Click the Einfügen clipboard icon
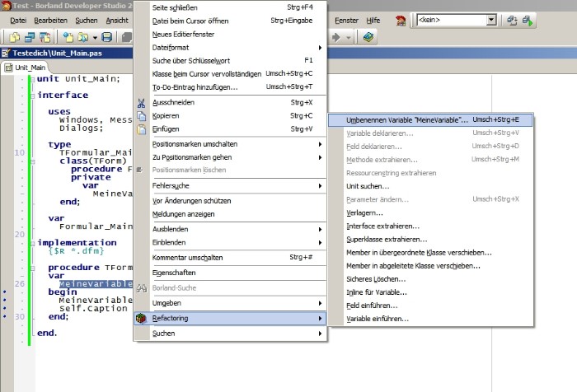Image resolution: width=577 pixels, height=392 pixels. (x=141, y=129)
